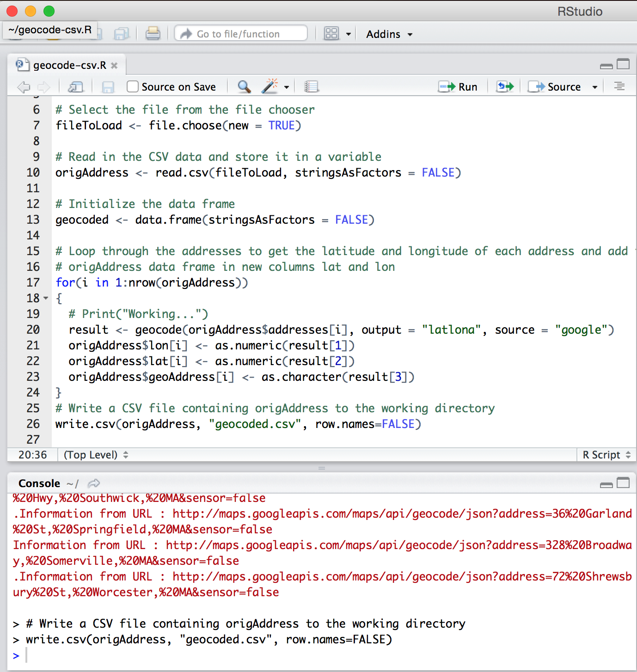Print the current file
The height and width of the screenshot is (672, 637).
153,34
